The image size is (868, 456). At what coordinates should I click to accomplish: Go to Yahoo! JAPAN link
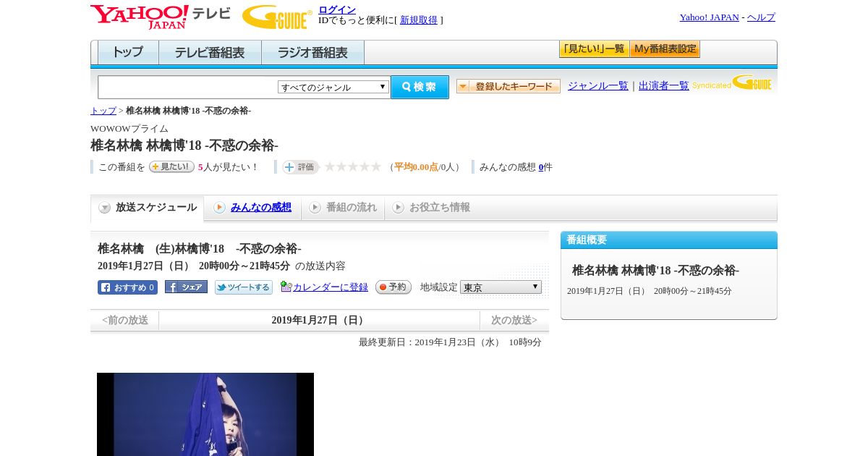point(709,17)
